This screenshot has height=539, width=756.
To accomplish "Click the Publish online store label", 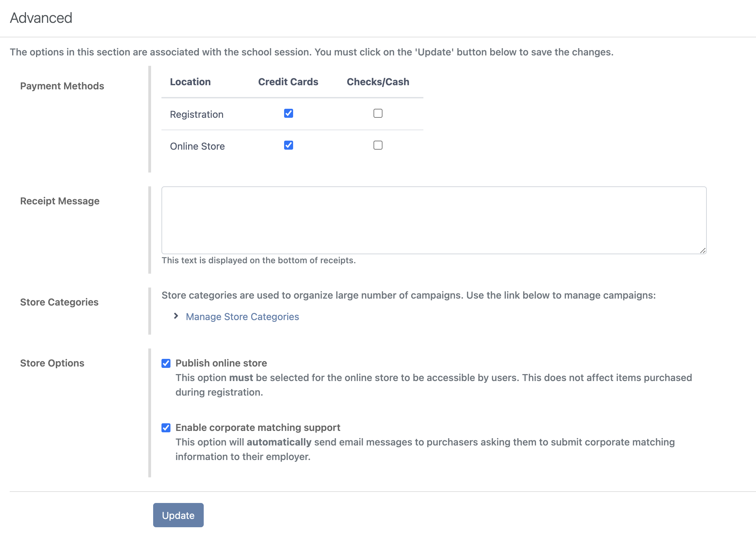I will coord(221,363).
